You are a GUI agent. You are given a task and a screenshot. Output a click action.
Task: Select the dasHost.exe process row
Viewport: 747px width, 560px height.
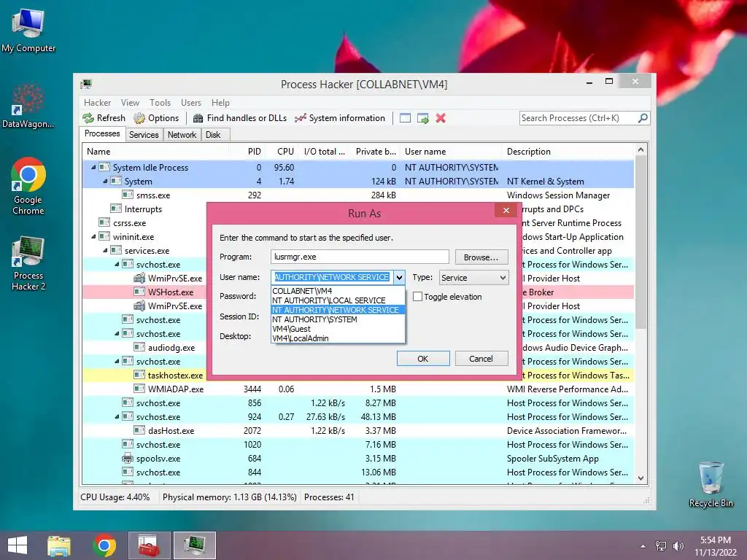[x=358, y=430]
